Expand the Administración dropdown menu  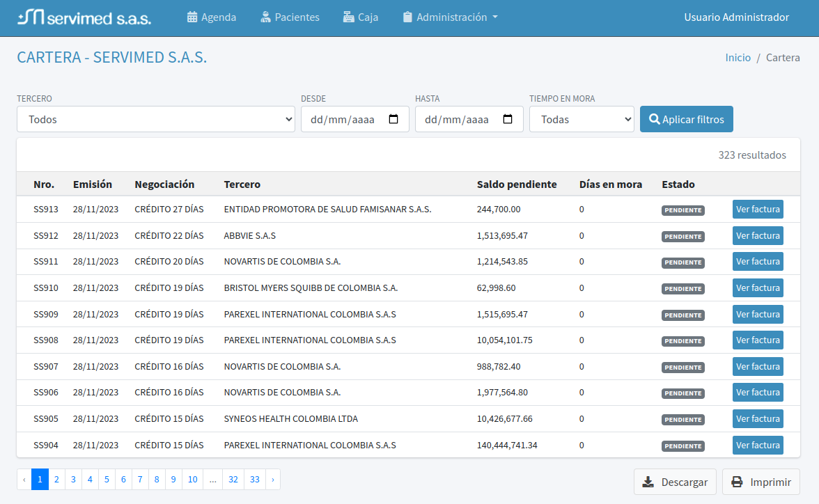coord(451,17)
